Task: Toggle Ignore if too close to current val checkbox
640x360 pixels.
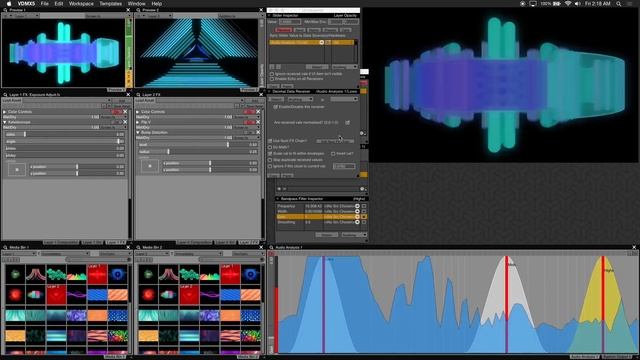Action: click(x=270, y=166)
